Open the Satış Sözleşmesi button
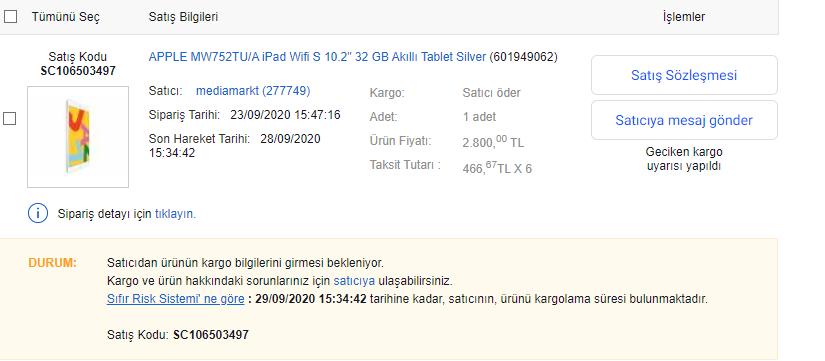This screenshot has height=361, width=825. click(684, 75)
